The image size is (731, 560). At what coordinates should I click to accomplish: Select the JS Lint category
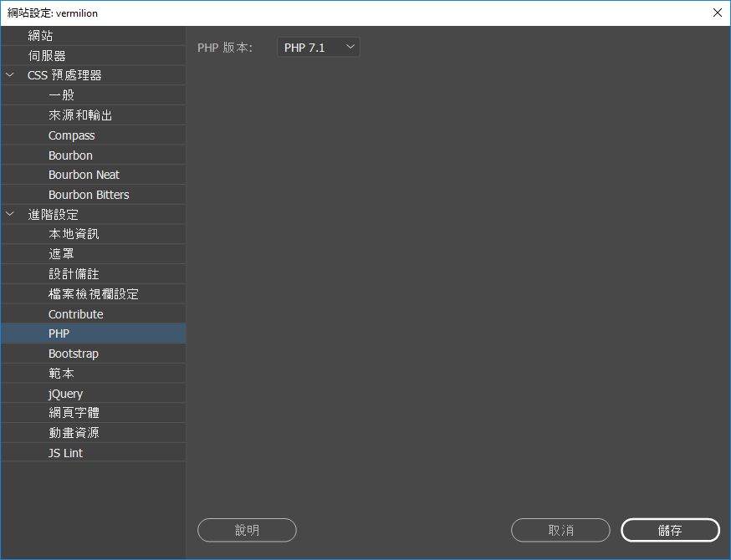(65, 452)
